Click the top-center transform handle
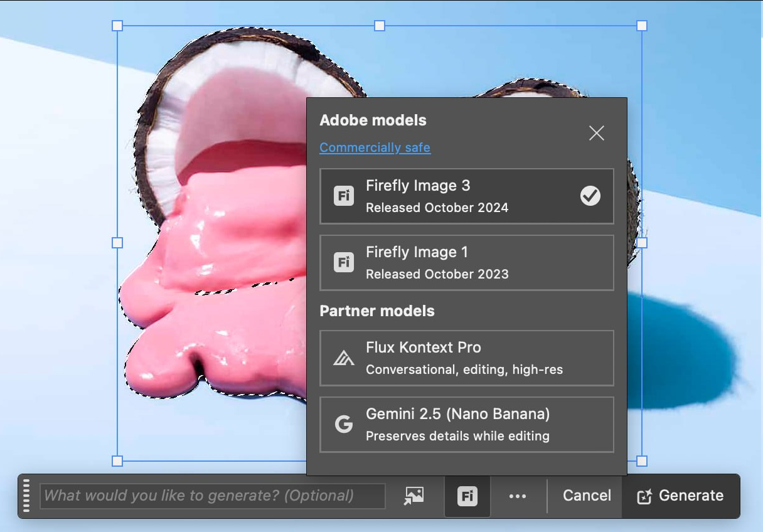The width and height of the screenshot is (763, 532). click(x=380, y=26)
